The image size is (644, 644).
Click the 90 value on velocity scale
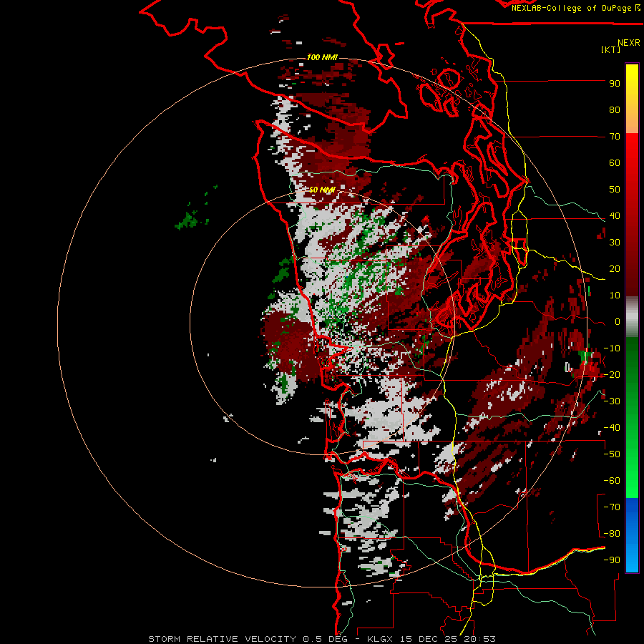pyautogui.click(x=615, y=84)
